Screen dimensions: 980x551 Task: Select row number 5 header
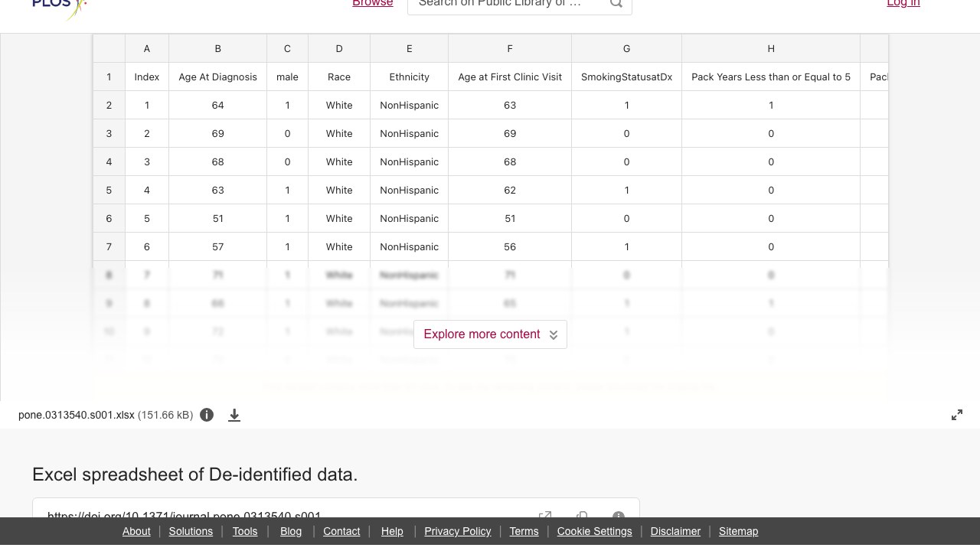coord(109,190)
